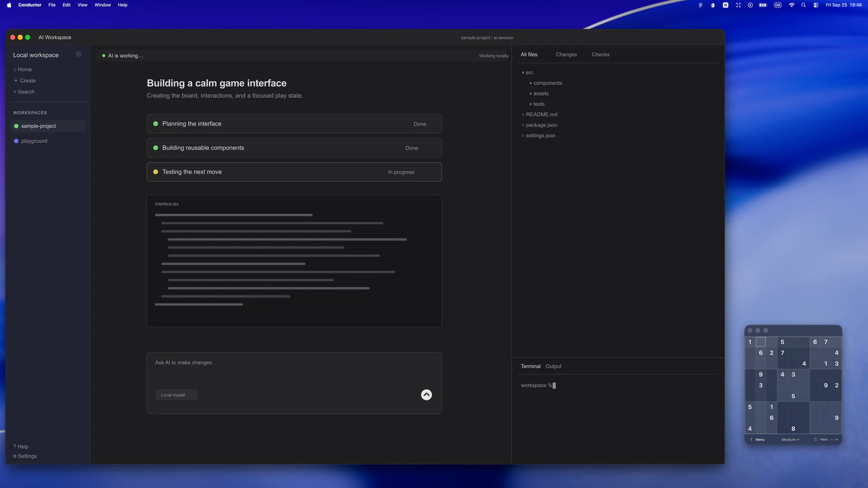Click the round toggle beside Local workspace

click(79, 54)
